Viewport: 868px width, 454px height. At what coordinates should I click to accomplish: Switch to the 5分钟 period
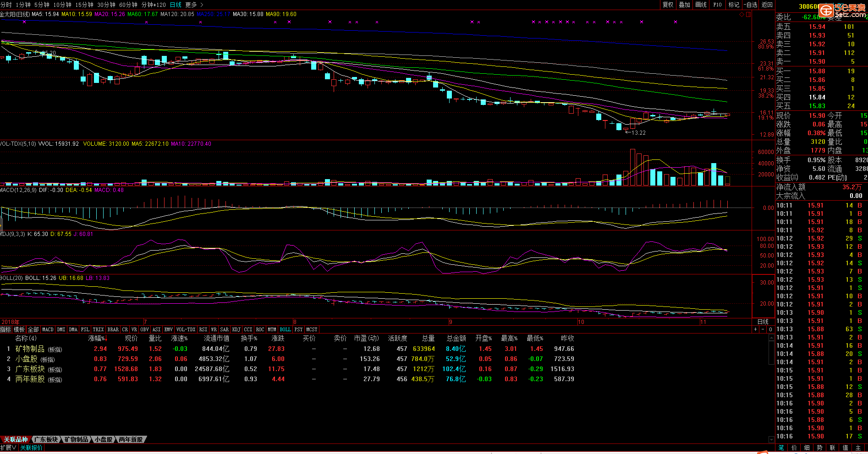[x=42, y=5]
